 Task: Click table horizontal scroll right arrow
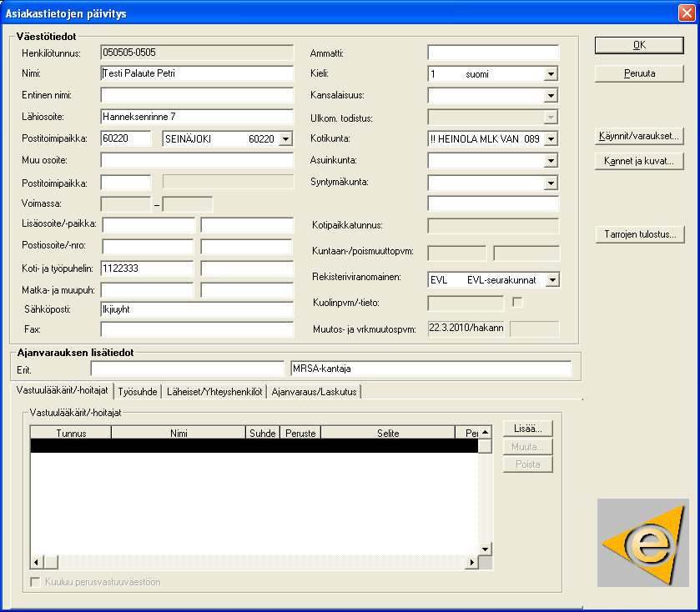(x=471, y=563)
